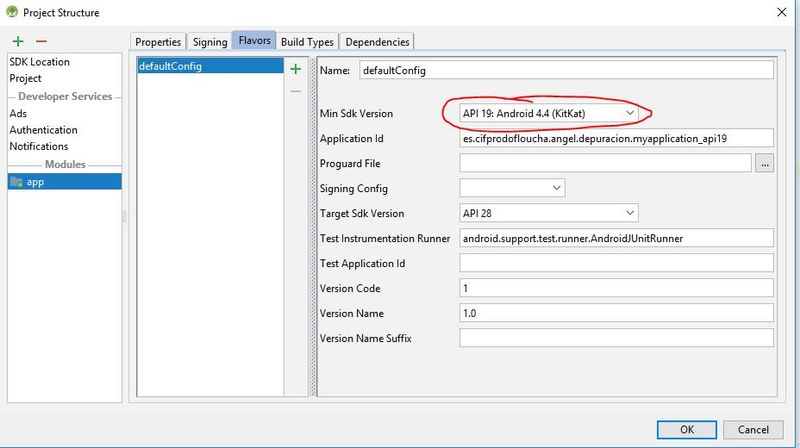Click the red minus to remove the module
800x448 pixels.
point(41,41)
